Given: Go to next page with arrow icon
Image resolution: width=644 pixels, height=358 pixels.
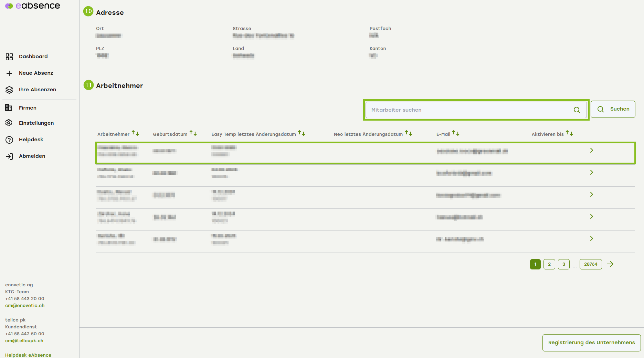Looking at the screenshot, I should click(610, 264).
